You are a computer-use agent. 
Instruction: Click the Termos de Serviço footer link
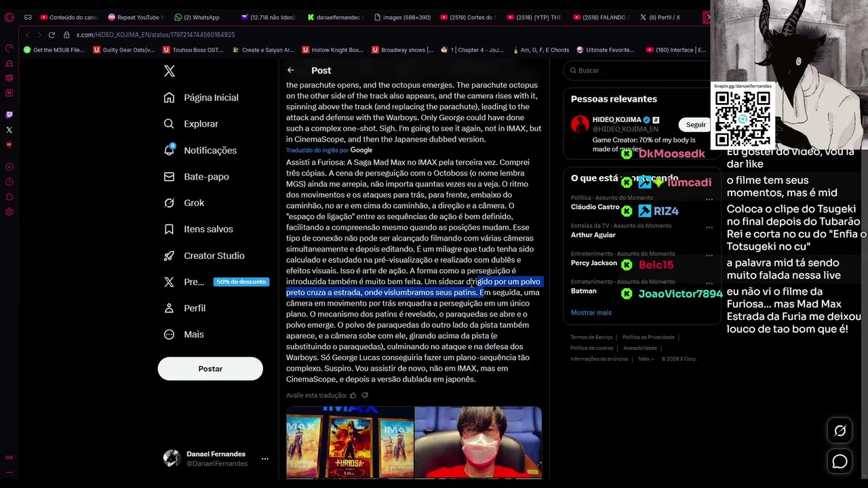click(x=591, y=338)
